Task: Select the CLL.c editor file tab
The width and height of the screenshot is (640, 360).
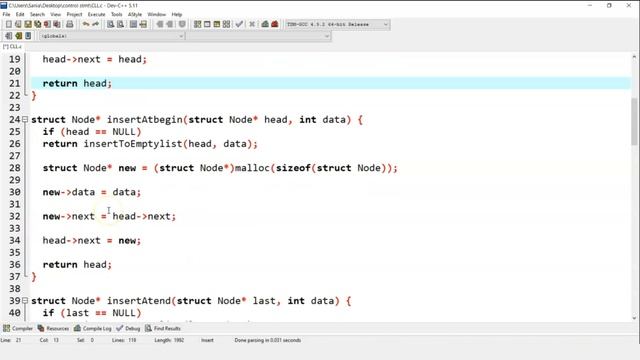Action: click(x=12, y=47)
